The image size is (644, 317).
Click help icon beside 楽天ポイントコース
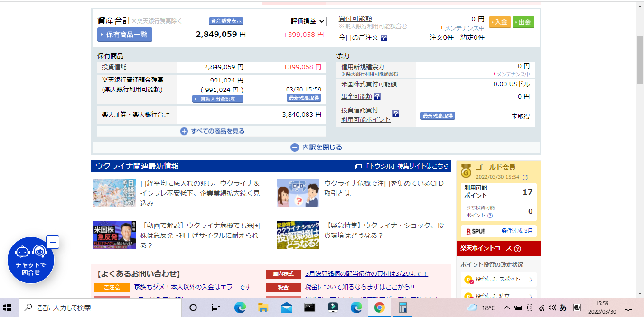click(x=517, y=249)
